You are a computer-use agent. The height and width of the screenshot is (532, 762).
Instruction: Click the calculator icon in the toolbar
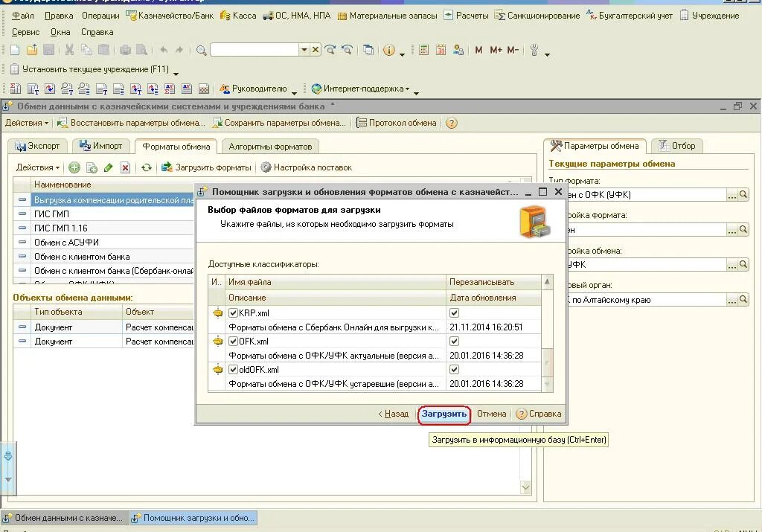(423, 50)
